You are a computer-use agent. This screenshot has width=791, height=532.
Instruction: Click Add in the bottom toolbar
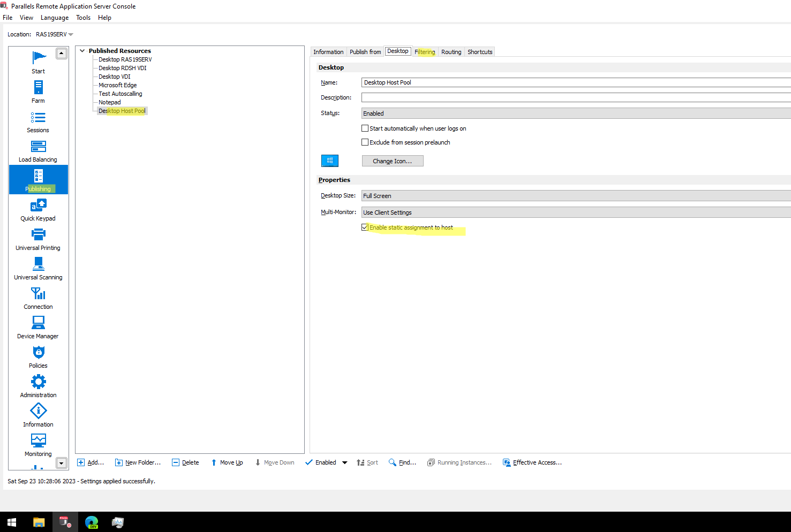[x=91, y=462]
